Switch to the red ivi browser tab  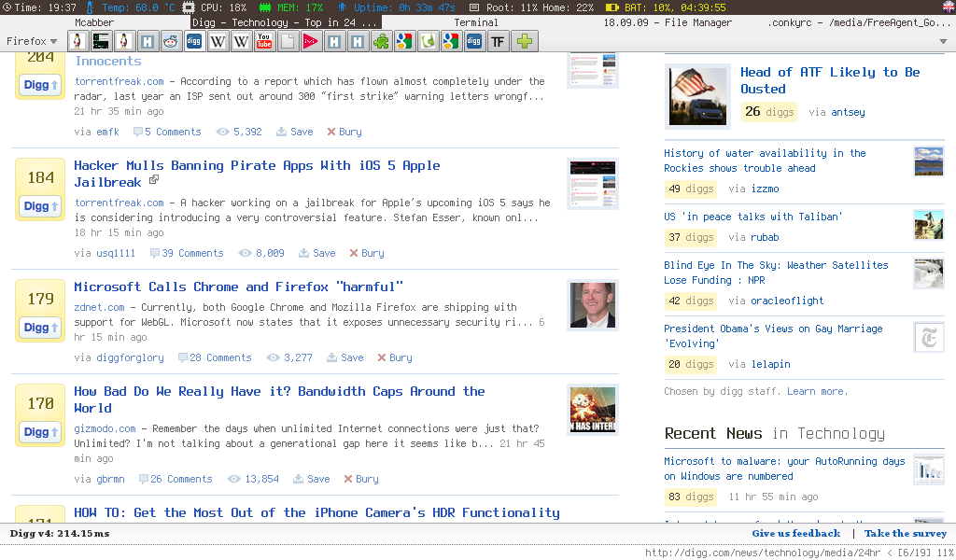coord(310,41)
